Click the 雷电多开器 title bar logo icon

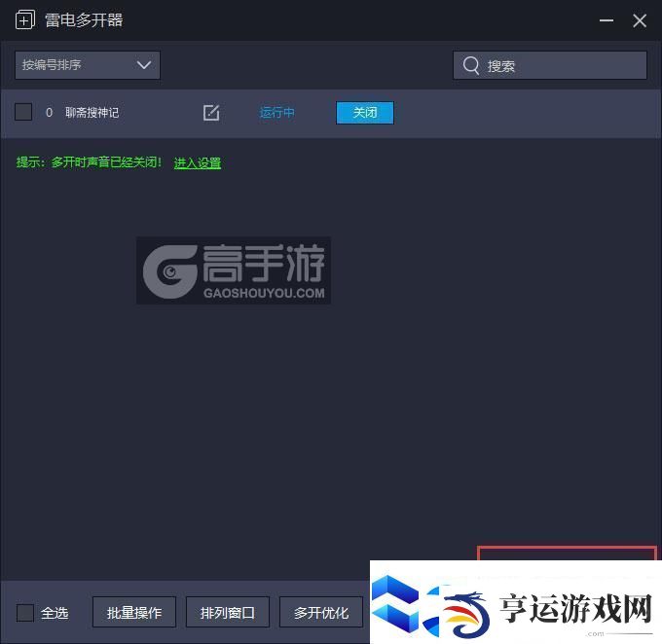point(25,19)
